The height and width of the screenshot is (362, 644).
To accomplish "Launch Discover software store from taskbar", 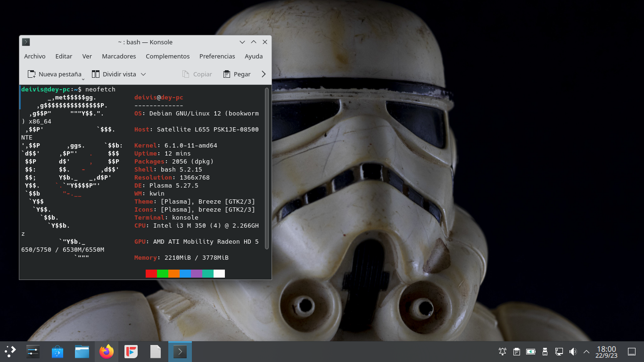I will point(58,352).
